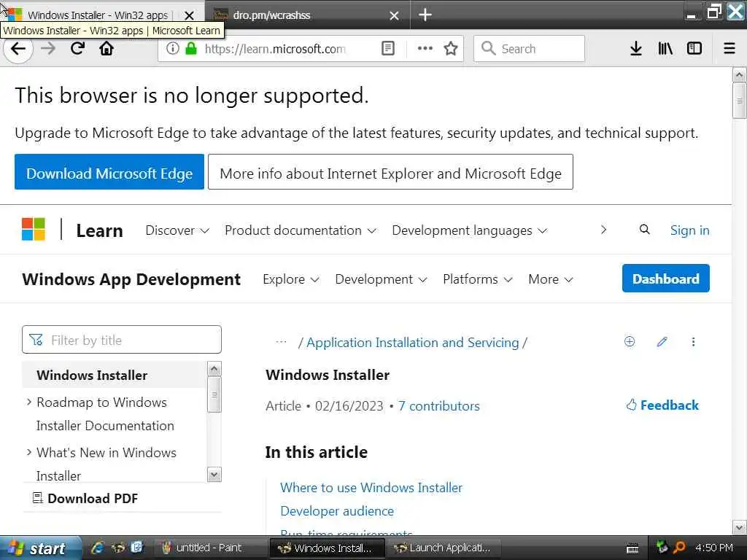Click Download Microsoft Edge button
Viewport: 747px width, 560px height.
(109, 172)
